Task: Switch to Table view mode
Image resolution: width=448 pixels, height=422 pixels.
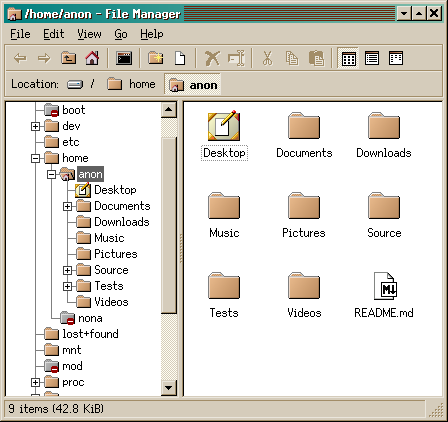Action: point(372,58)
